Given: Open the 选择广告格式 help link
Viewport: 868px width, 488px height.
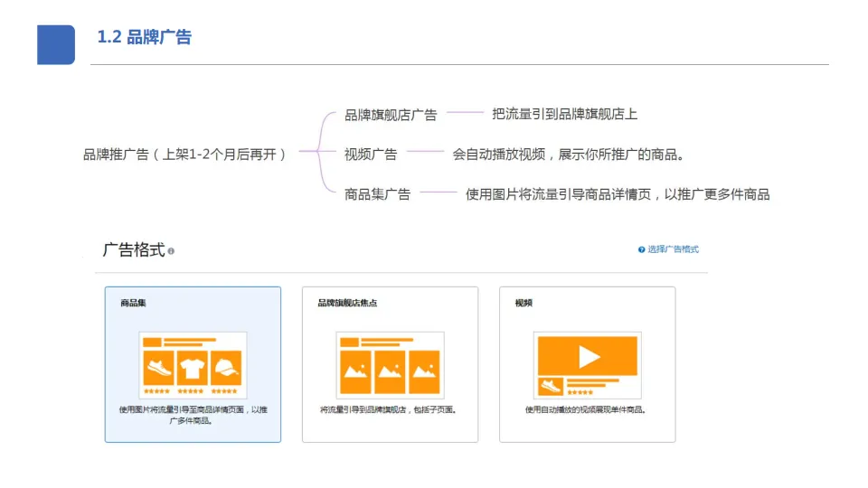Looking at the screenshot, I should pyautogui.click(x=673, y=249).
